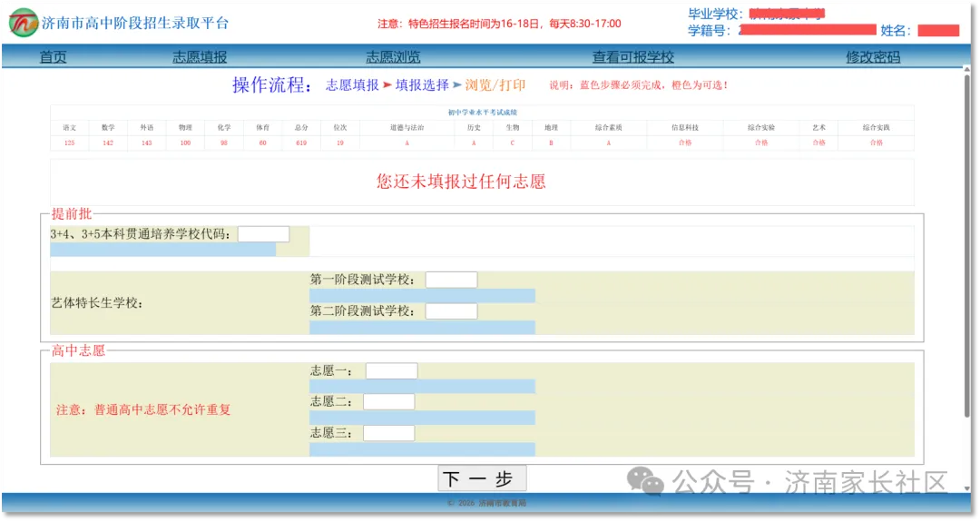The width and height of the screenshot is (980, 522).
Task: Click the 毕业学校 label in header
Action: click(715, 14)
